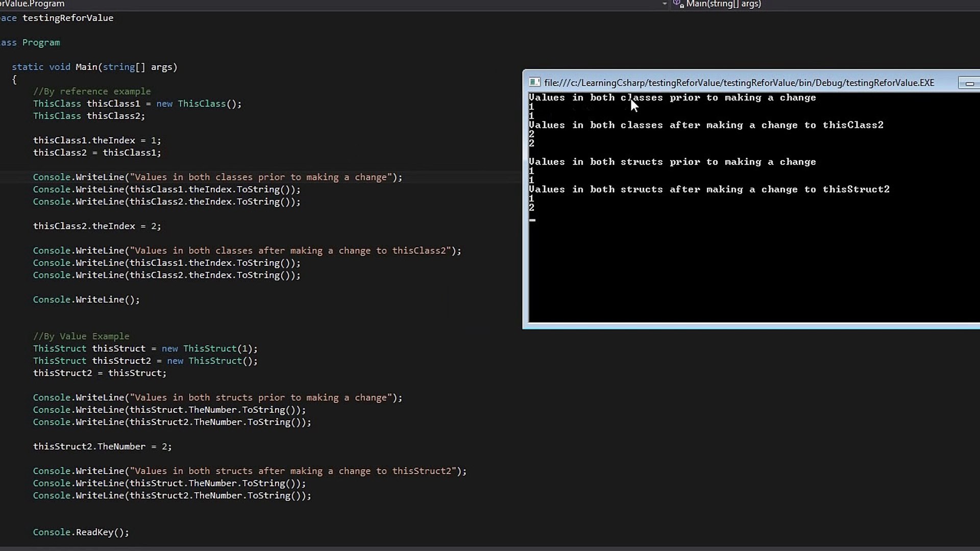Minimize the testingReforValue.EXE console window
The height and width of the screenshot is (551, 980).
[x=969, y=83]
